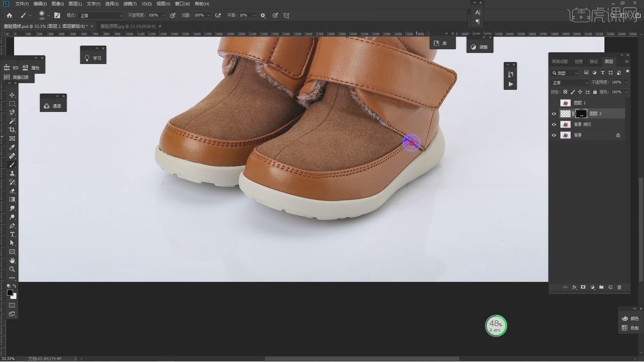Select the Zoom tool
Screen dimensions: 644x362
tap(12, 269)
